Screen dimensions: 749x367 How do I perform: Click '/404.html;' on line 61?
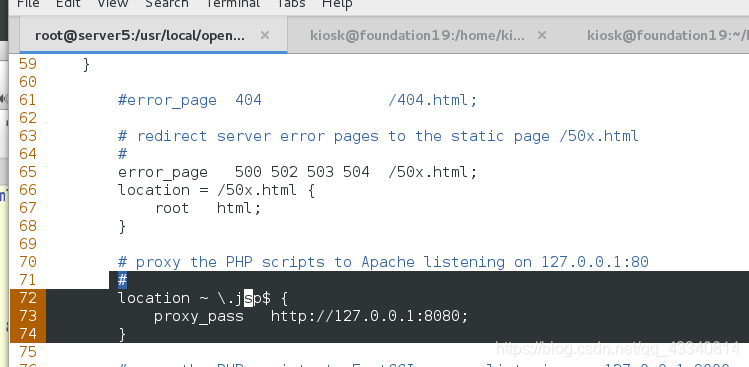click(x=433, y=100)
